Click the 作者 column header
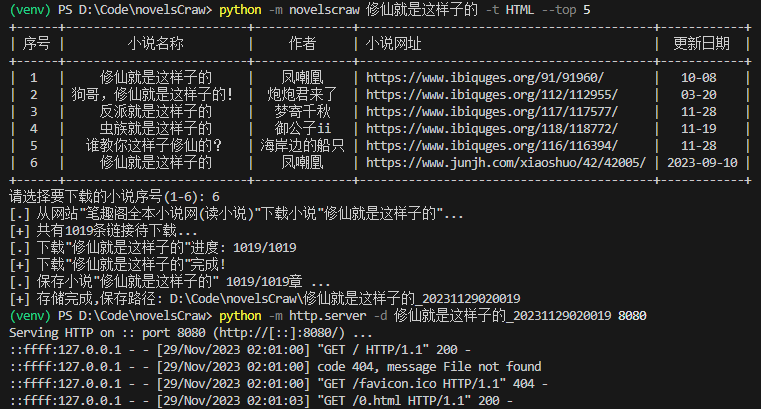761x409 pixels. click(302, 44)
